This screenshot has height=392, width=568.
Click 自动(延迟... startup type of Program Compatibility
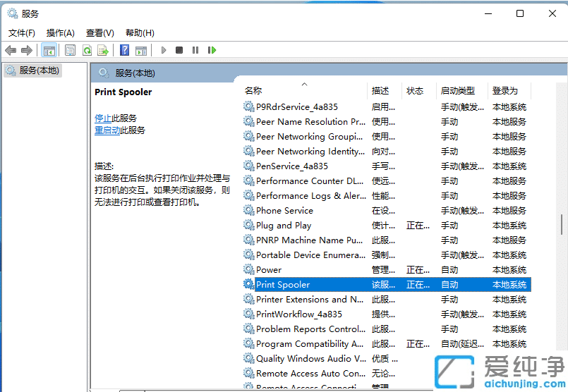[x=462, y=344]
